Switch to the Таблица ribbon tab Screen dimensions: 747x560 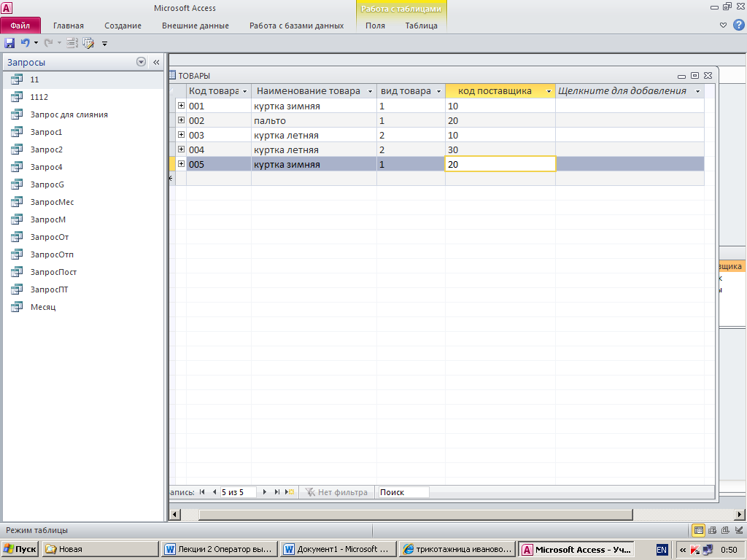click(x=421, y=26)
